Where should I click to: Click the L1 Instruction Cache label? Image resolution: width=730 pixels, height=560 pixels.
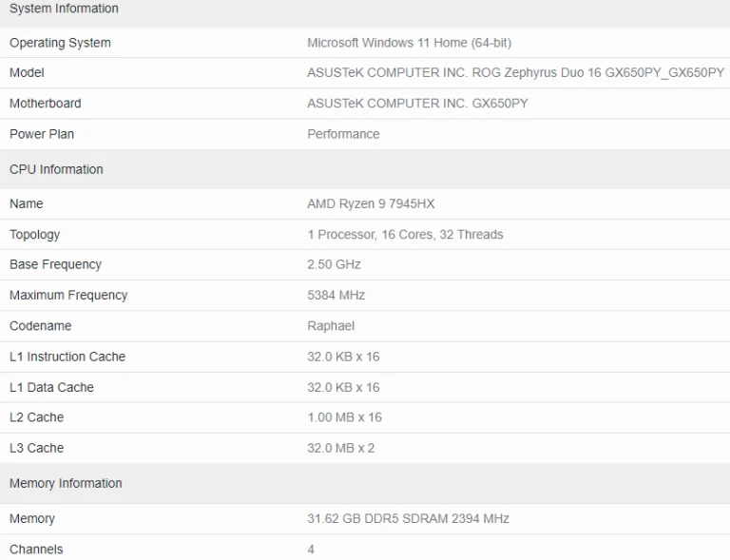[x=67, y=357]
